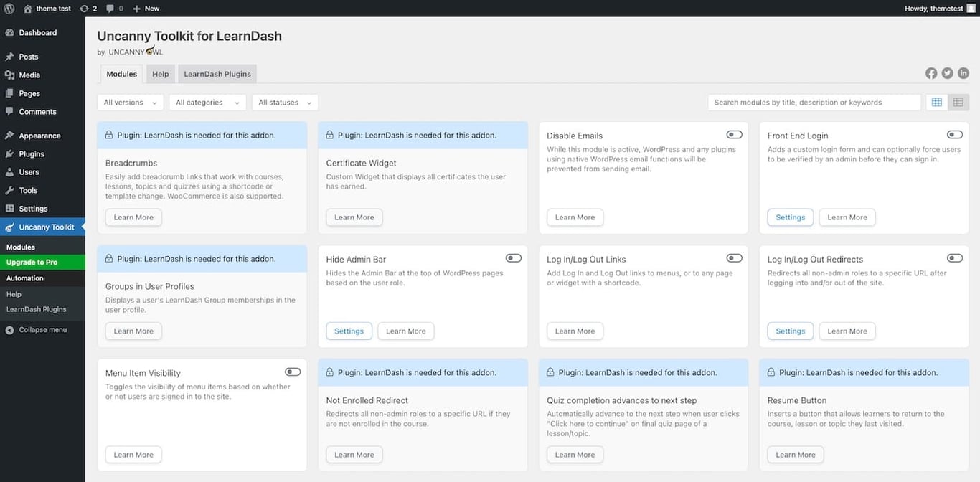Click the WordPress logo icon
Image resolution: width=980 pixels, height=482 pixels.
click(9, 9)
